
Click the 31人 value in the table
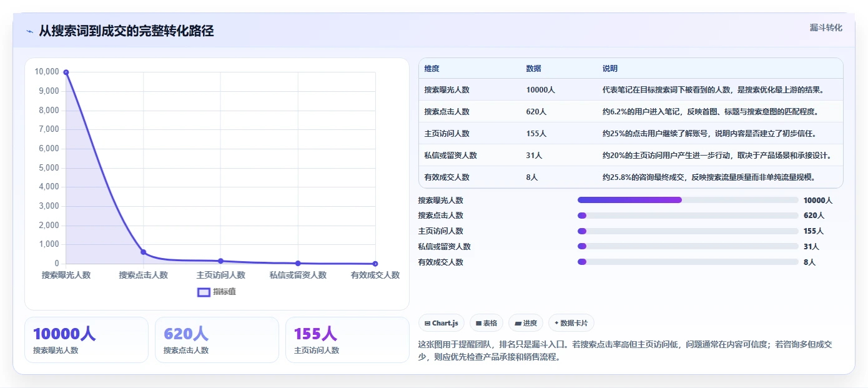point(535,156)
